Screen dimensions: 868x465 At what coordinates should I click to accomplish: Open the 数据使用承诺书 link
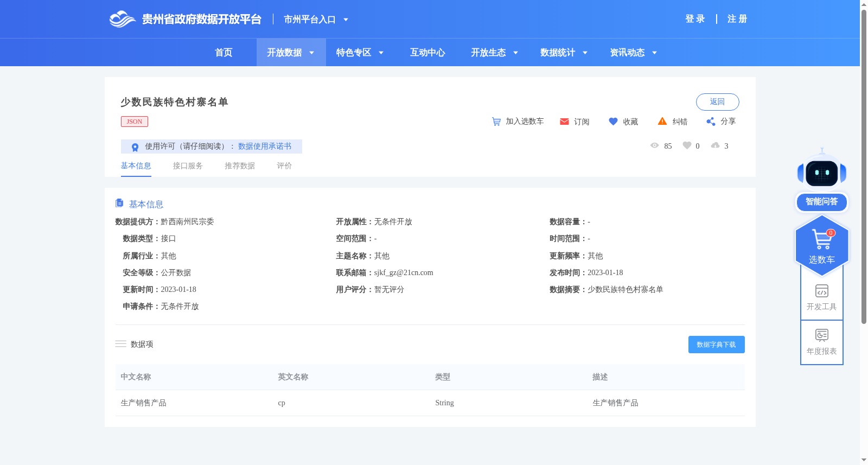pos(265,146)
